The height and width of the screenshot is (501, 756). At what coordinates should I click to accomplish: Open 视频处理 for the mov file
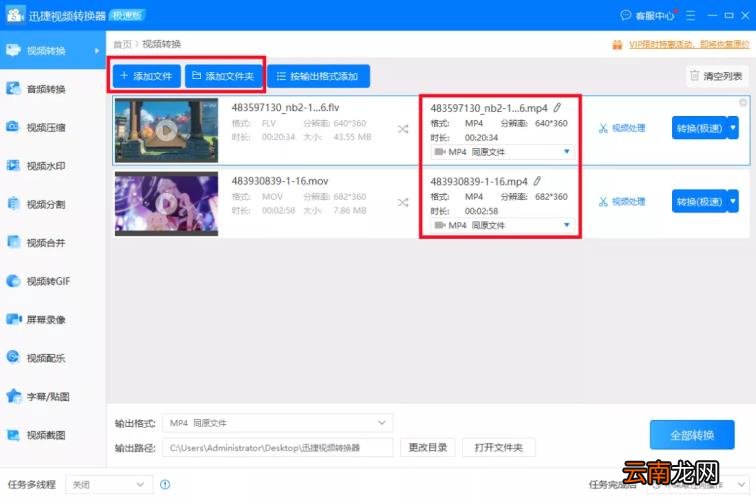622,202
